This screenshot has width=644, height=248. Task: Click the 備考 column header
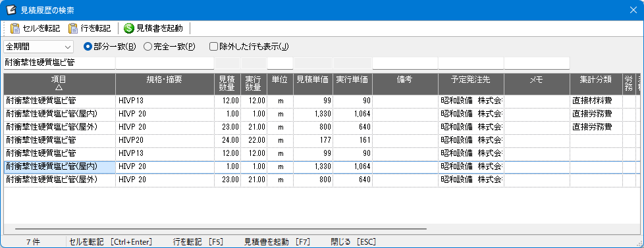[405, 84]
